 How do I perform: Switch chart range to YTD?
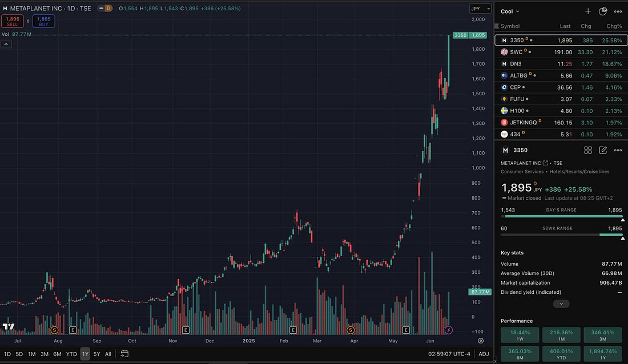[71, 354]
